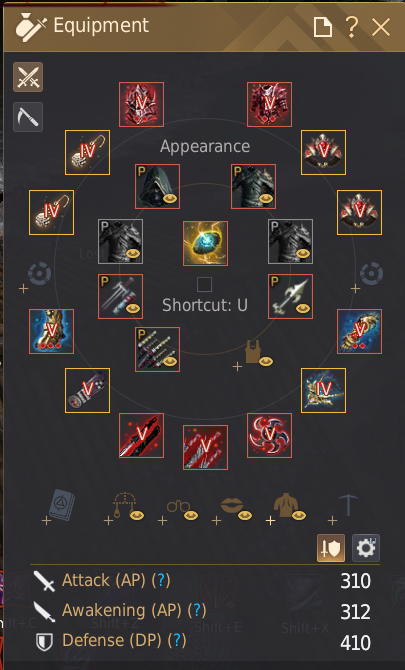
Task: Open the equipment settings gear
Action: 366,548
